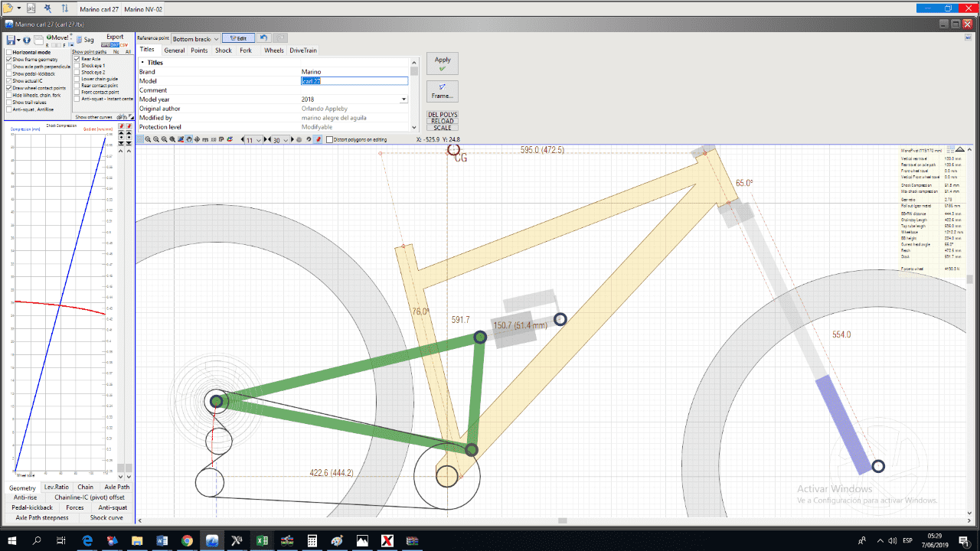Click the open folder icon
This screenshot has width=980, height=551.
7,8
